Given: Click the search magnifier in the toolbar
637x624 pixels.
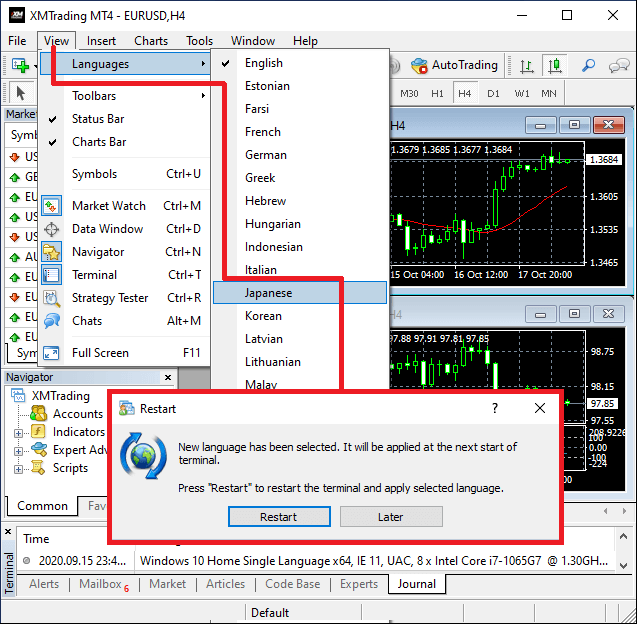Looking at the screenshot, I should [589, 66].
